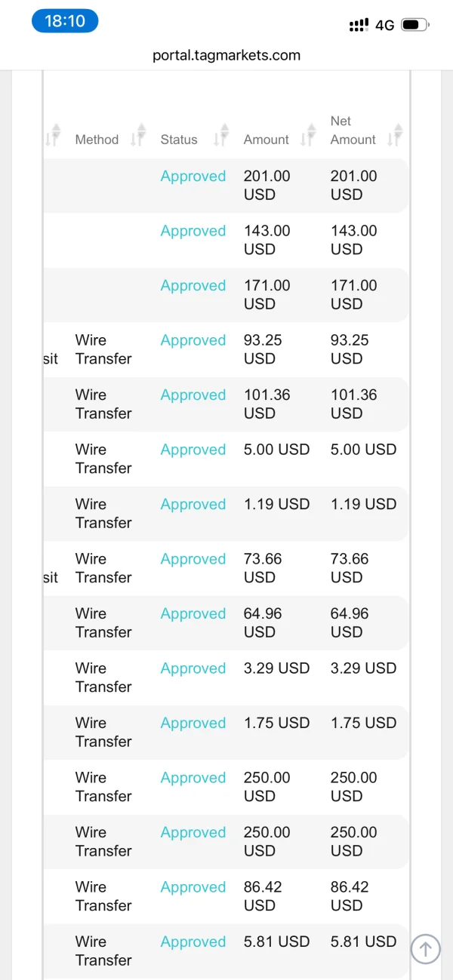Tap the portal.tagmarkets.com address bar
The image size is (453, 980).
click(226, 55)
